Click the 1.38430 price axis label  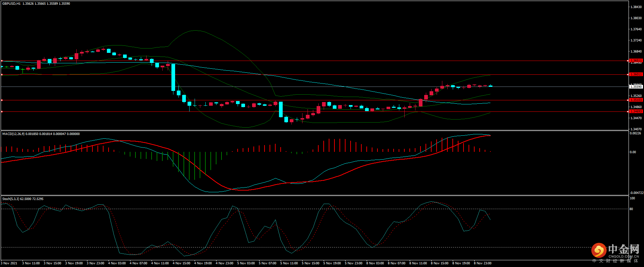click(x=636, y=7)
